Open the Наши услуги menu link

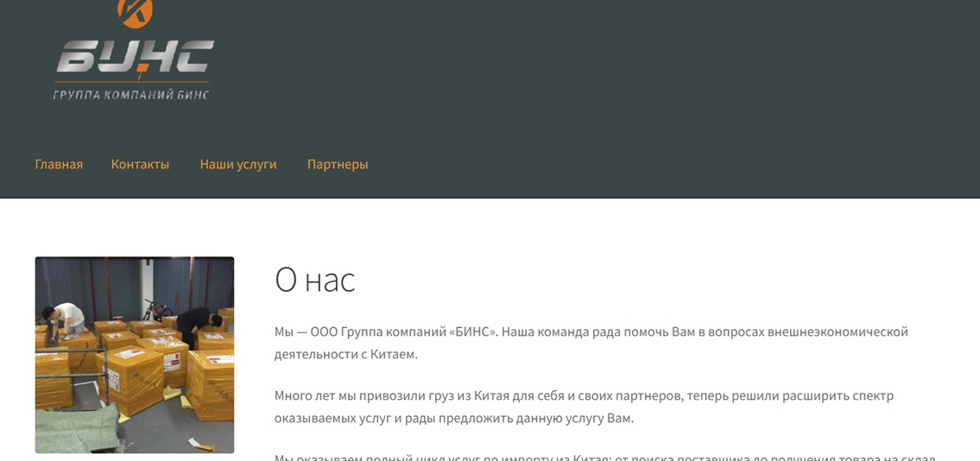tap(238, 164)
